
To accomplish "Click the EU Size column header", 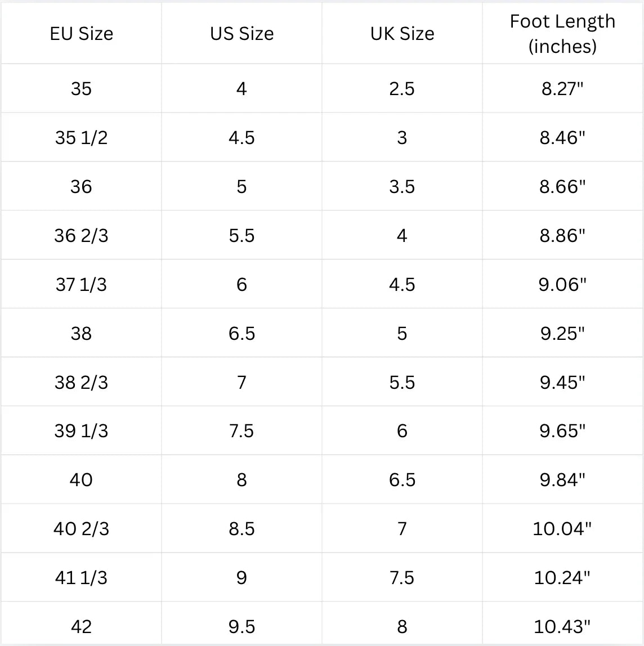I will tap(81, 33).
